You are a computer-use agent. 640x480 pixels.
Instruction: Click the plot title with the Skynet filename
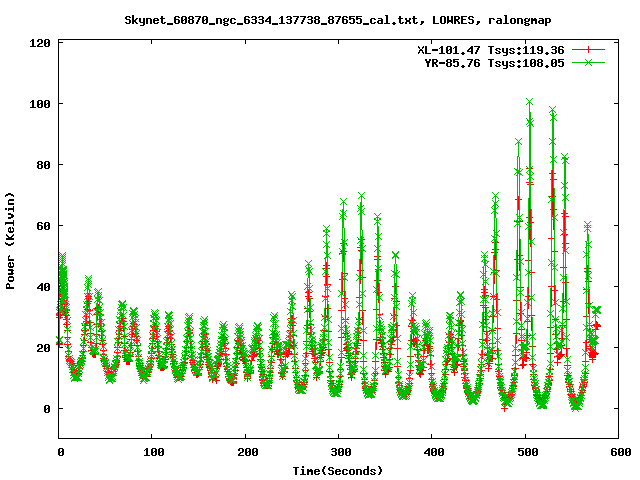338,20
